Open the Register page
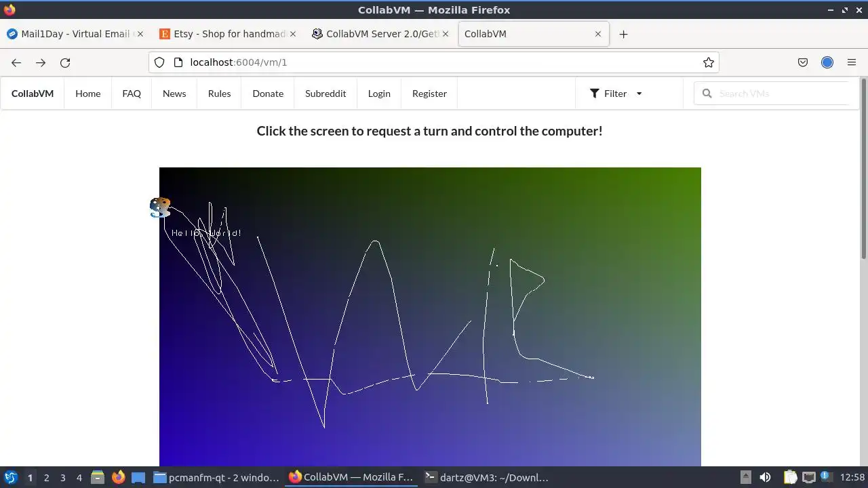 coord(429,94)
